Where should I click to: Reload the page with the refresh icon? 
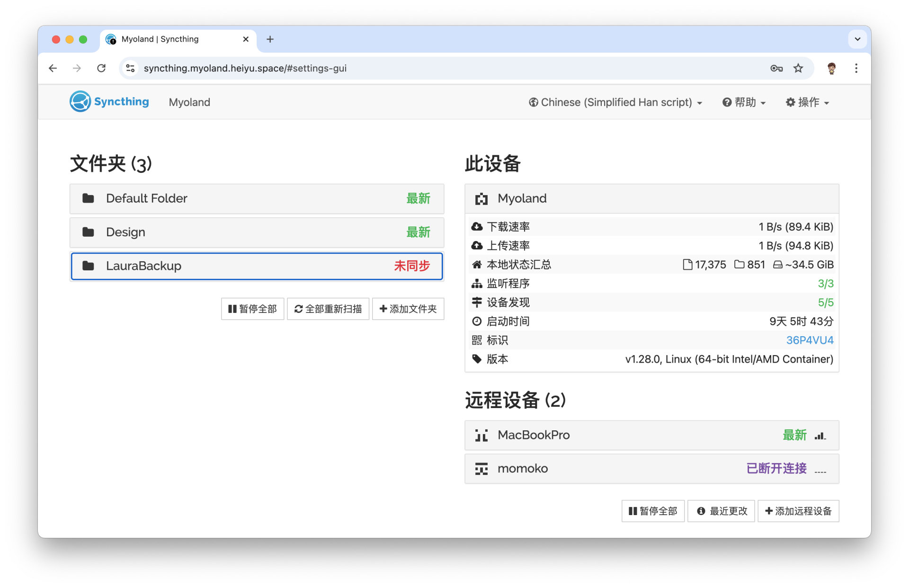101,68
